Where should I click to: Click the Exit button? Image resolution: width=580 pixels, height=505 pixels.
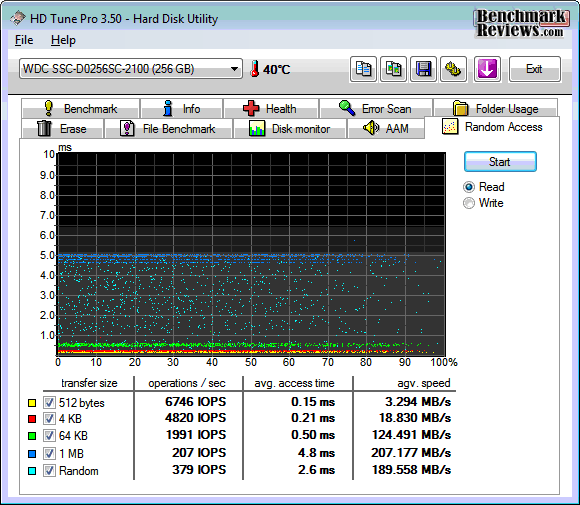[535, 69]
